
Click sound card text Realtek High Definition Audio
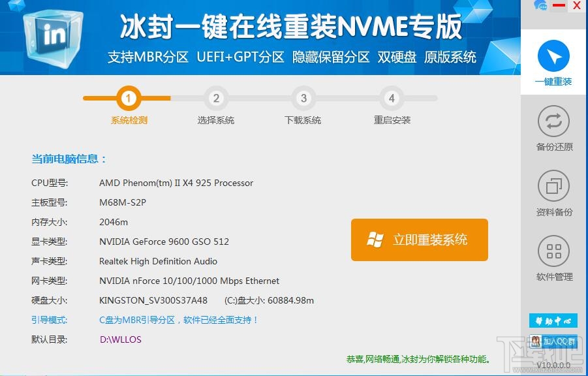point(158,261)
